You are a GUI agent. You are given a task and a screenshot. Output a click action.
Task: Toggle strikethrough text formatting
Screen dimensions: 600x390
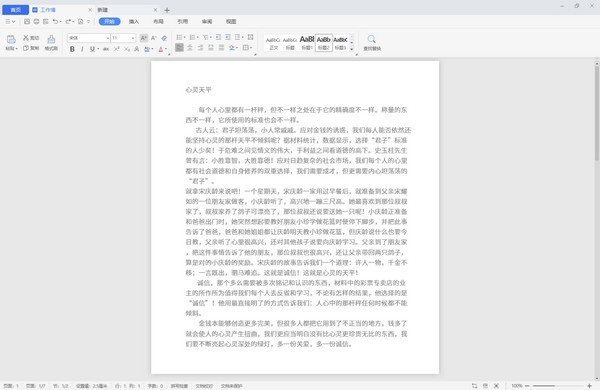pyautogui.click(x=106, y=49)
